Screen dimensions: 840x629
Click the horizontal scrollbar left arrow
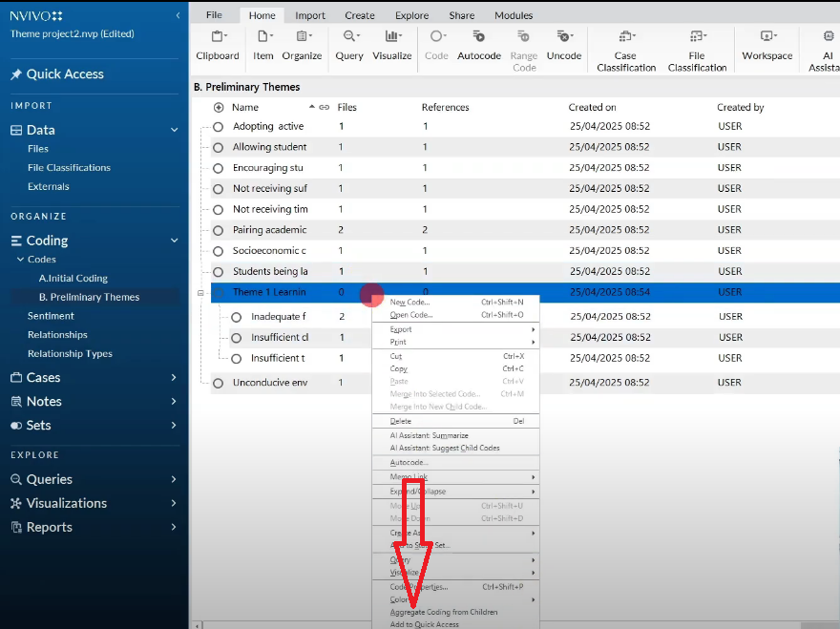pos(199,625)
